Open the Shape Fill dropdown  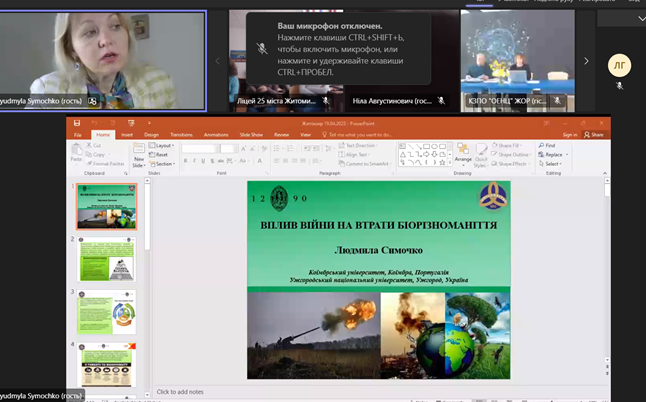click(x=507, y=145)
